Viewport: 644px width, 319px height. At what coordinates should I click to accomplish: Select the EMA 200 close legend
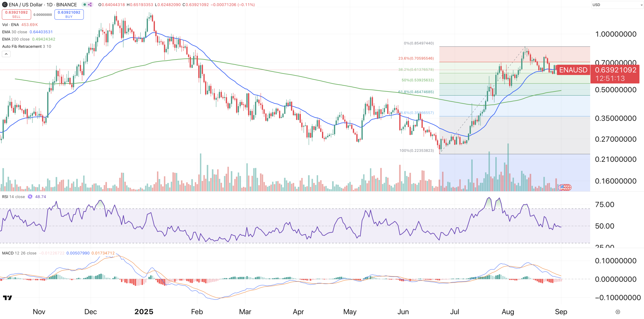click(16, 39)
